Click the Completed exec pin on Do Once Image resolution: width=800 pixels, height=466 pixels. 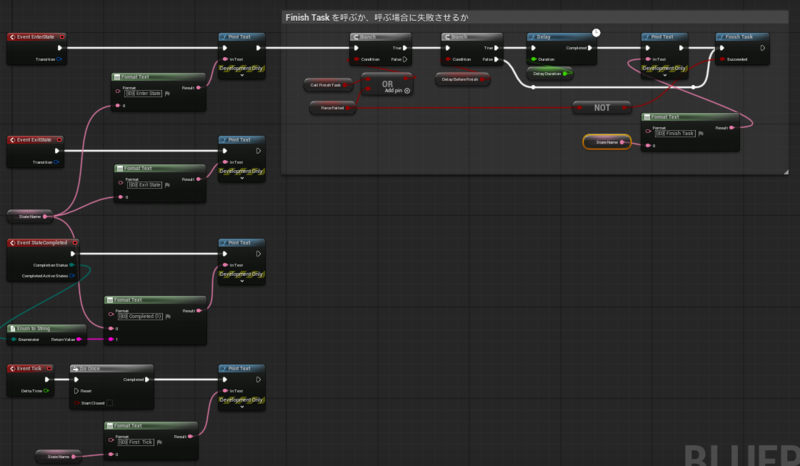147,379
